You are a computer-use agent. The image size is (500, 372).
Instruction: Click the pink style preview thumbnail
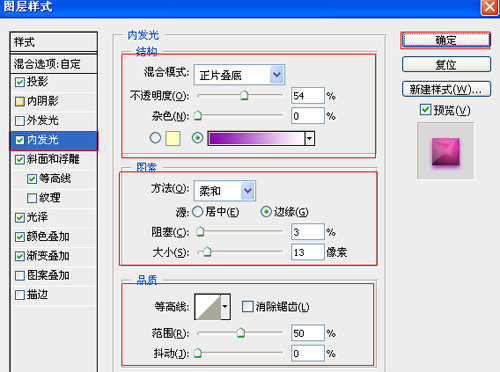(446, 151)
